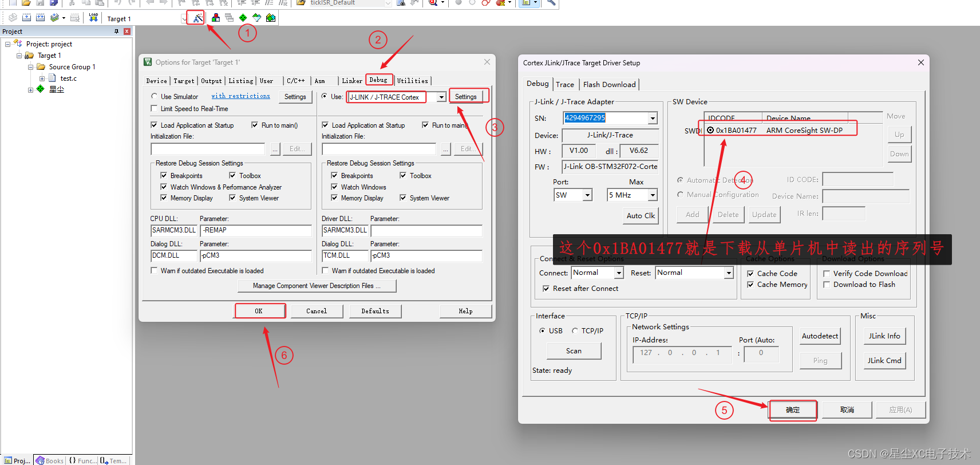The image size is (980, 465).
Task: Open the Books tab at the panel bottom
Action: 50,460
